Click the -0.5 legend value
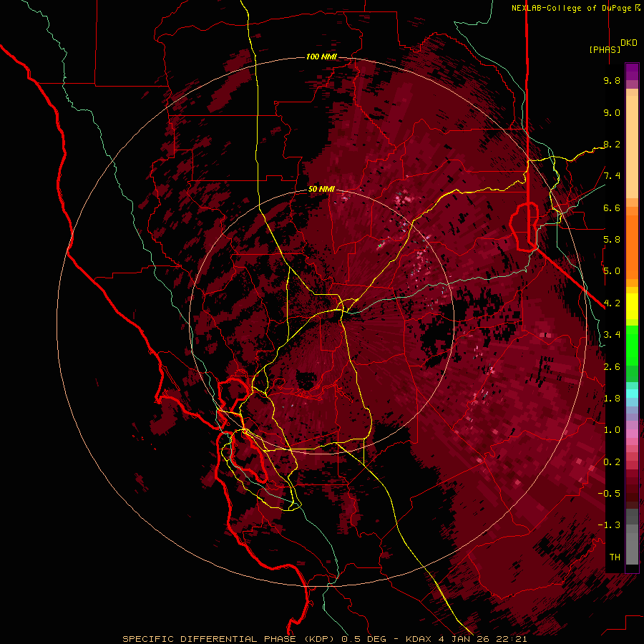644x644 pixels. coord(609,494)
